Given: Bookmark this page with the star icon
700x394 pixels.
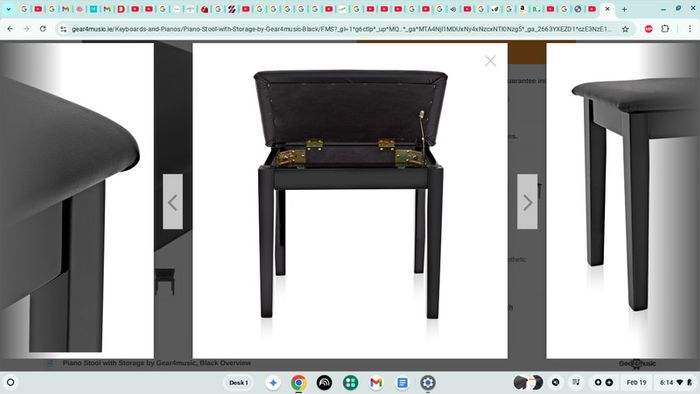Looking at the screenshot, I should tap(625, 29).
